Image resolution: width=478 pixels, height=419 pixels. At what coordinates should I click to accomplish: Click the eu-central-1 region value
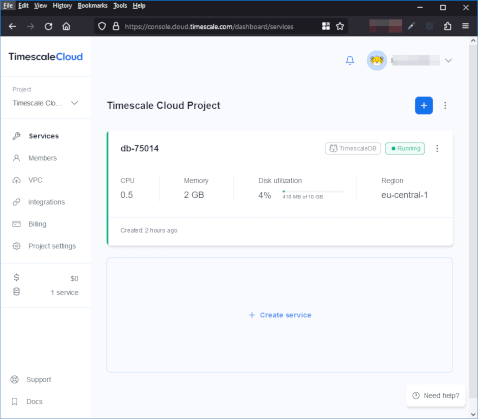click(x=404, y=195)
